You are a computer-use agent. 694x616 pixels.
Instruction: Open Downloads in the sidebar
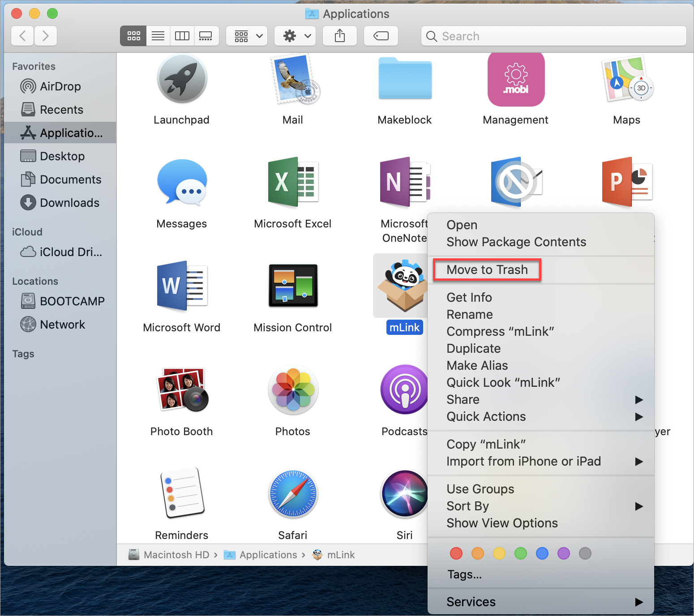click(60, 202)
